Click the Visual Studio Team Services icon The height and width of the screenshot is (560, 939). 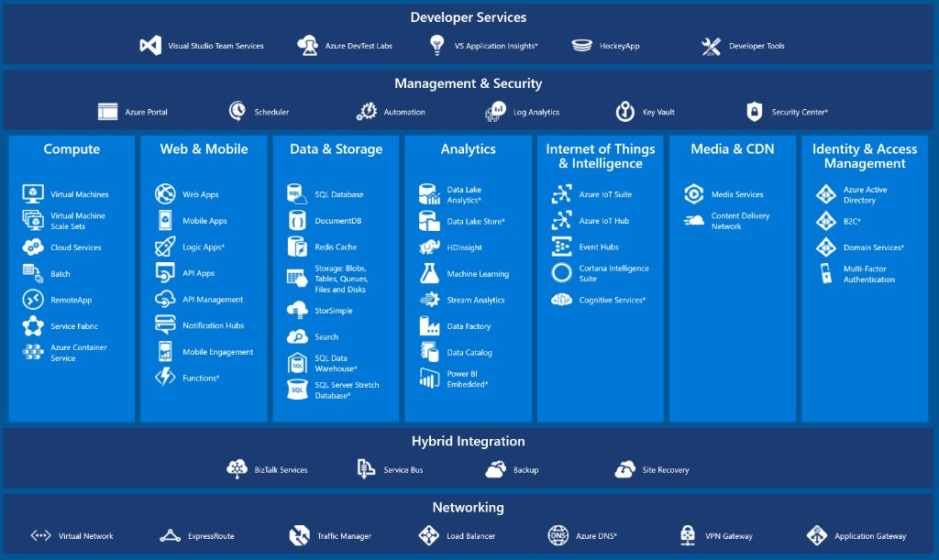(151, 45)
